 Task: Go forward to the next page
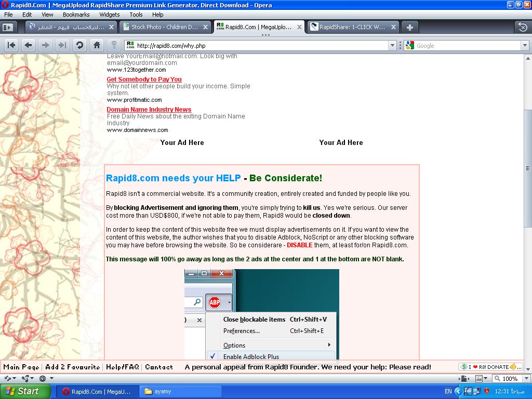(46, 45)
